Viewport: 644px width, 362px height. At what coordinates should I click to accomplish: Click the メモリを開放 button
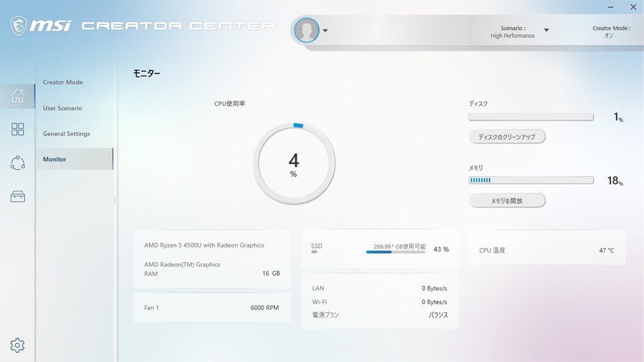507,201
